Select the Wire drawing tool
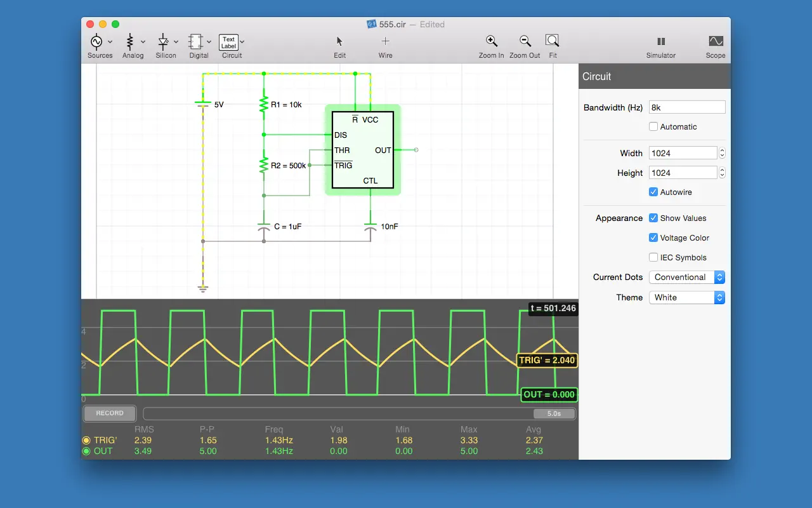This screenshot has height=508, width=812. tap(385, 42)
